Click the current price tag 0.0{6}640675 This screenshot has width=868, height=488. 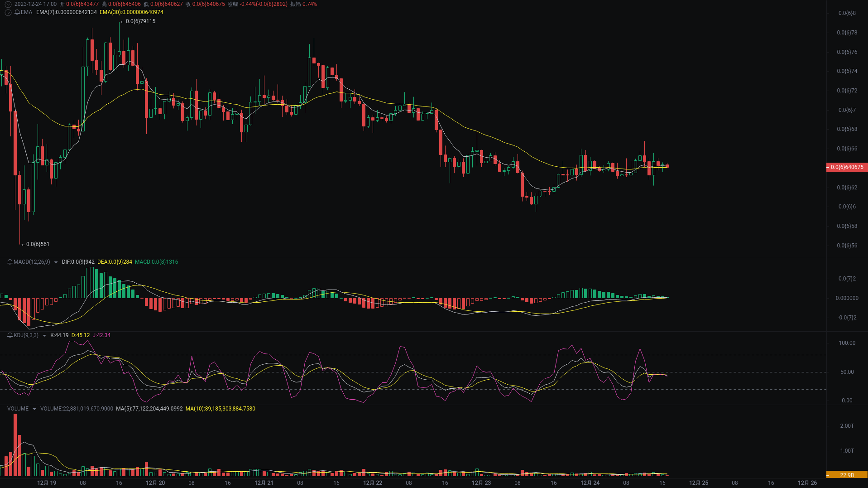point(847,167)
